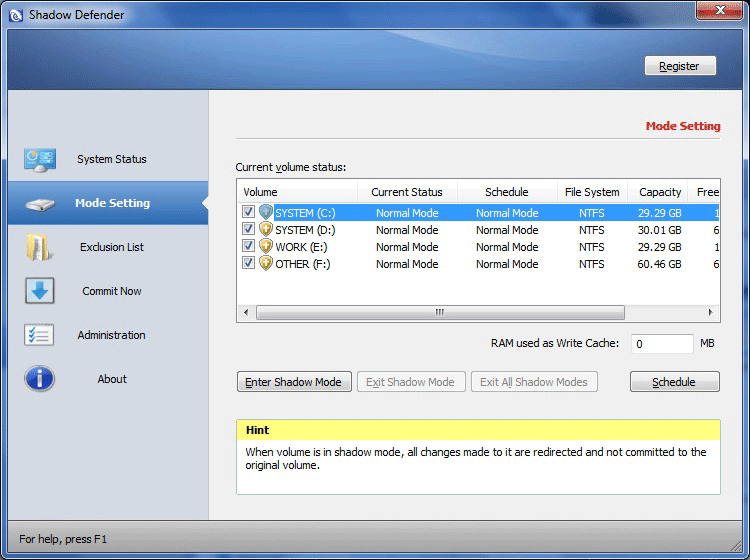Image resolution: width=750 pixels, height=560 pixels.
Task: Click the System Status monitor icon
Action: [40, 160]
